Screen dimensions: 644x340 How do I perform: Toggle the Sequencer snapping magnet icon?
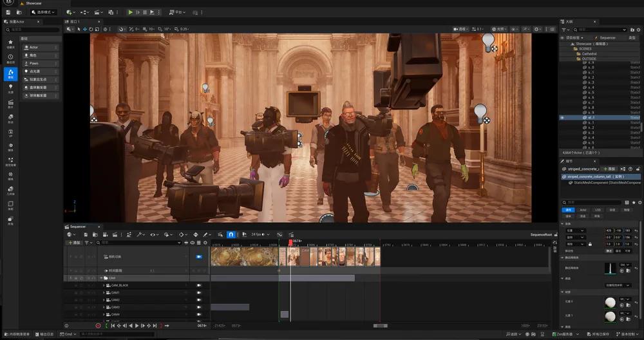[231, 234]
